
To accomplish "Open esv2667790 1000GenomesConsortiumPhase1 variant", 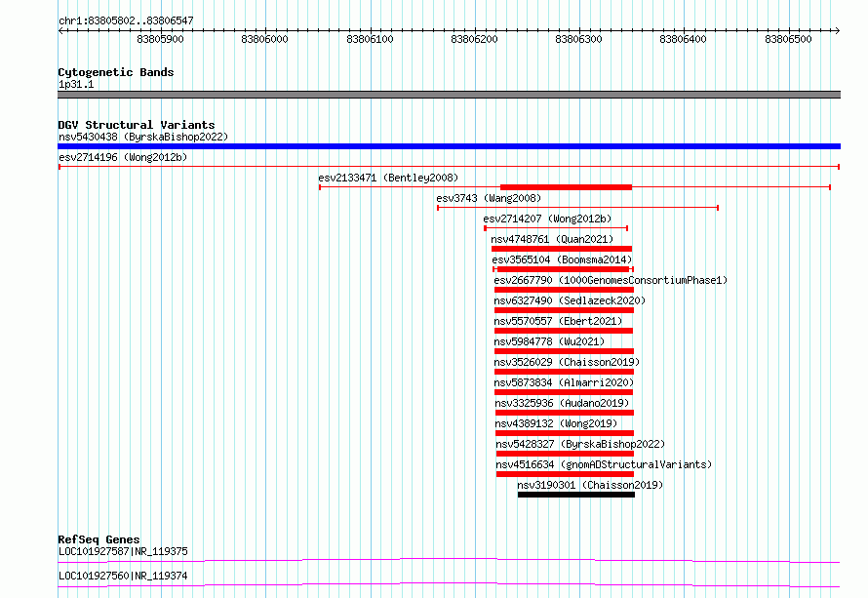I will (611, 280).
